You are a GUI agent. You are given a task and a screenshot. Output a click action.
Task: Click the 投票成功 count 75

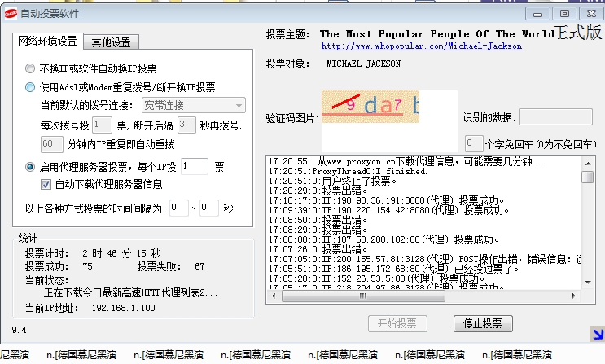(88, 266)
